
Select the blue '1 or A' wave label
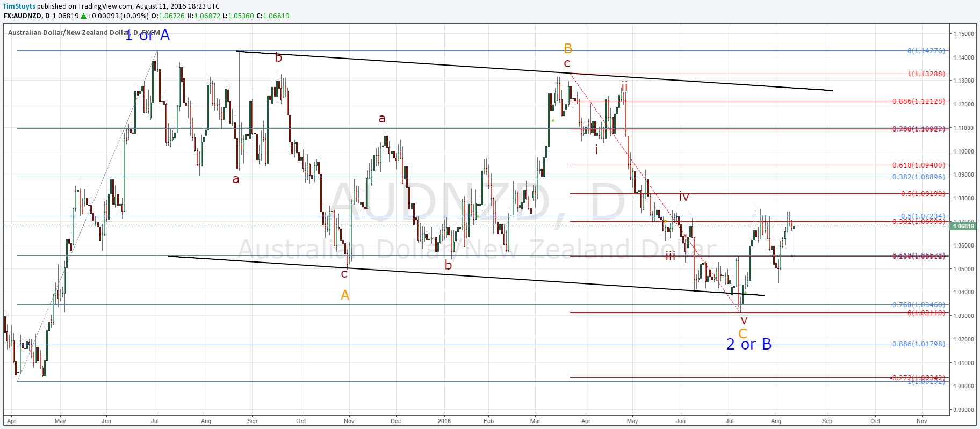pyautogui.click(x=147, y=35)
